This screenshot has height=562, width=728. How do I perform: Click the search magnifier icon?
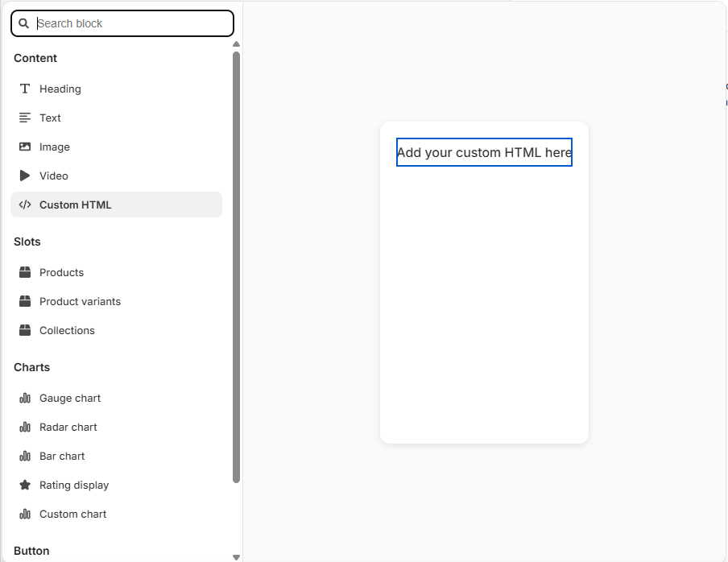click(x=23, y=23)
